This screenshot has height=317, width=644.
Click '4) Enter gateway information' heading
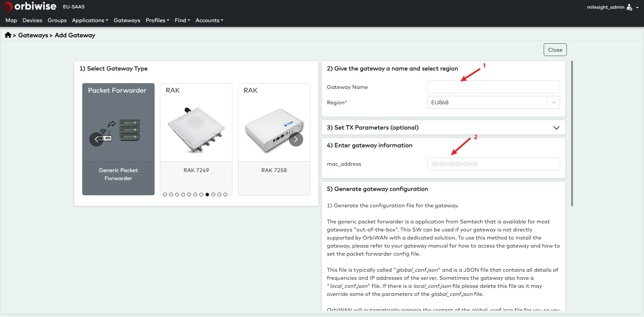click(370, 145)
